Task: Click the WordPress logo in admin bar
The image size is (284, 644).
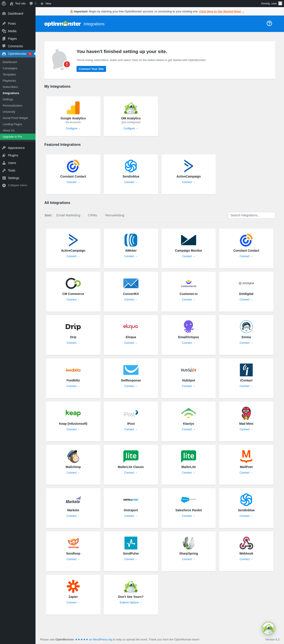Action: [4, 4]
